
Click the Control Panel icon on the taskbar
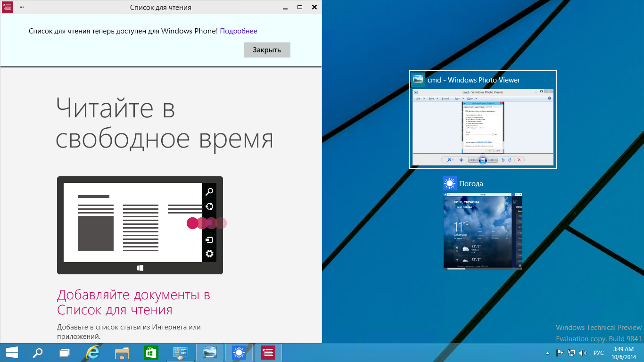180,353
